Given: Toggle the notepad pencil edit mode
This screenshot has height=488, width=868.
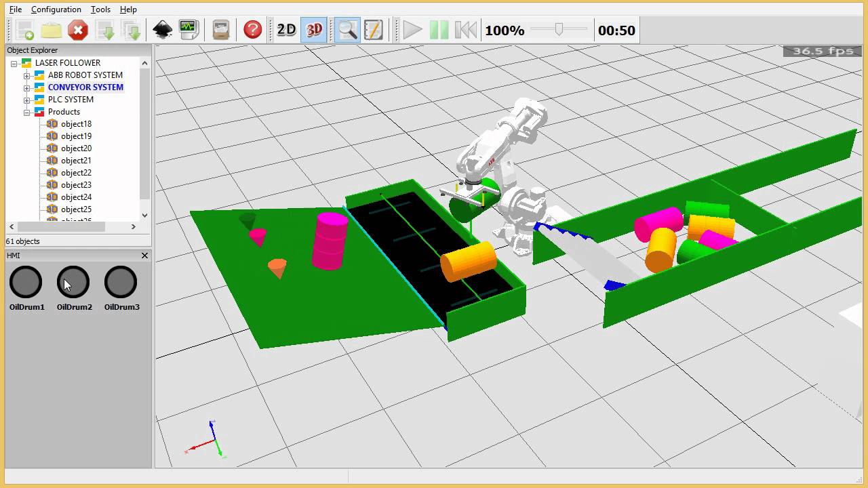Looking at the screenshot, I should (374, 30).
